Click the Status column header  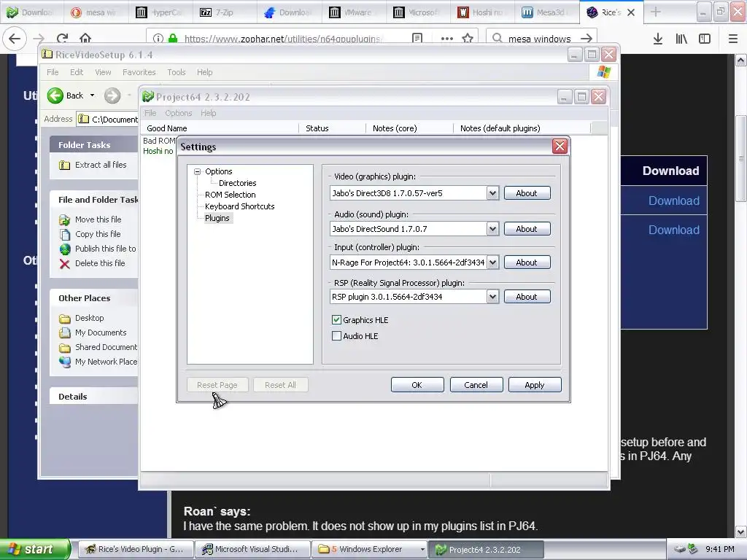[333, 128]
